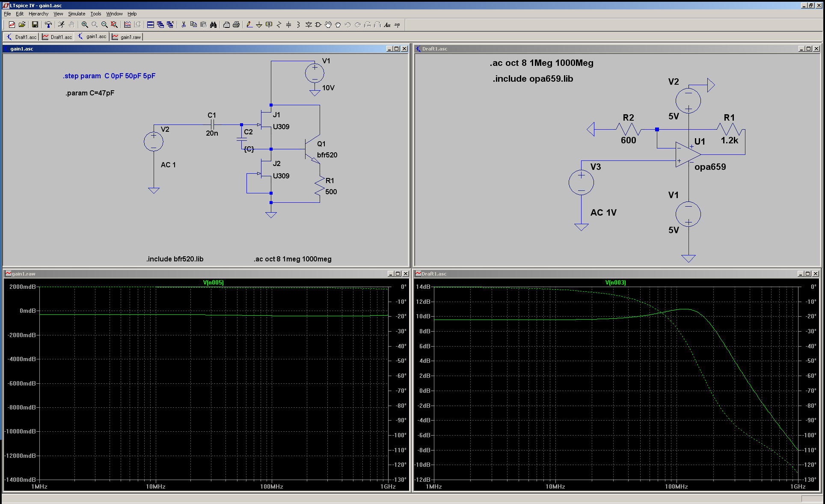Open the Window menu

[x=114, y=14]
